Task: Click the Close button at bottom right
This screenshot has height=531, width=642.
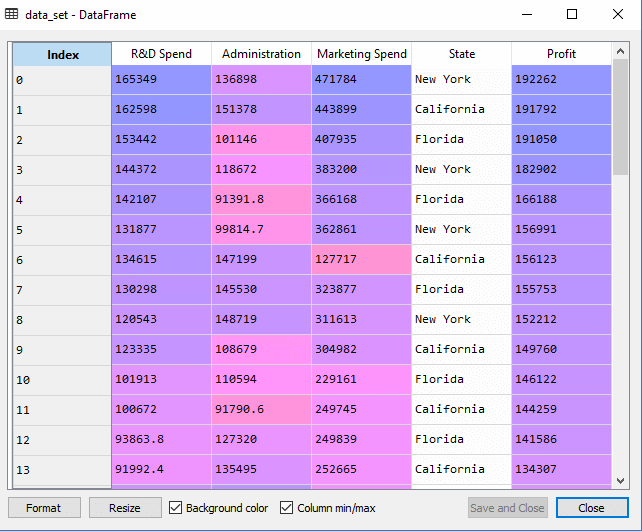Action: coord(593,508)
